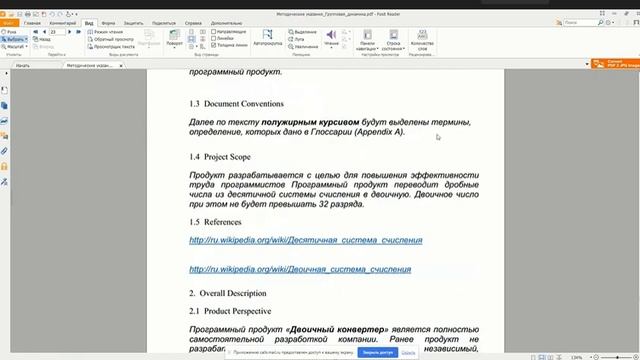Open Просмотрщик текста text viewer

click(x=111, y=47)
